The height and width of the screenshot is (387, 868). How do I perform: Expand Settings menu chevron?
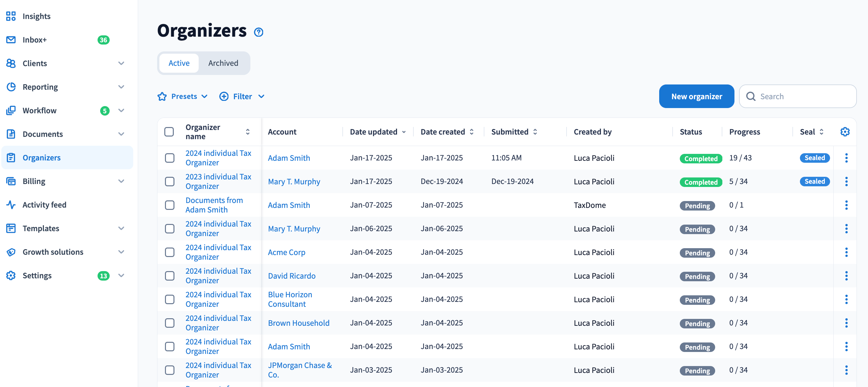click(x=121, y=275)
